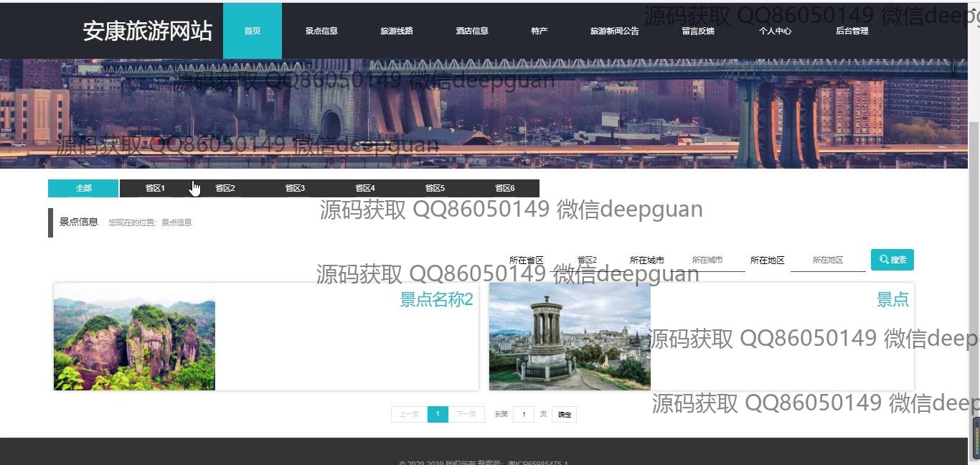The height and width of the screenshot is (465, 980).
Task: Choose the 省区3 filter tab
Action: coord(295,188)
